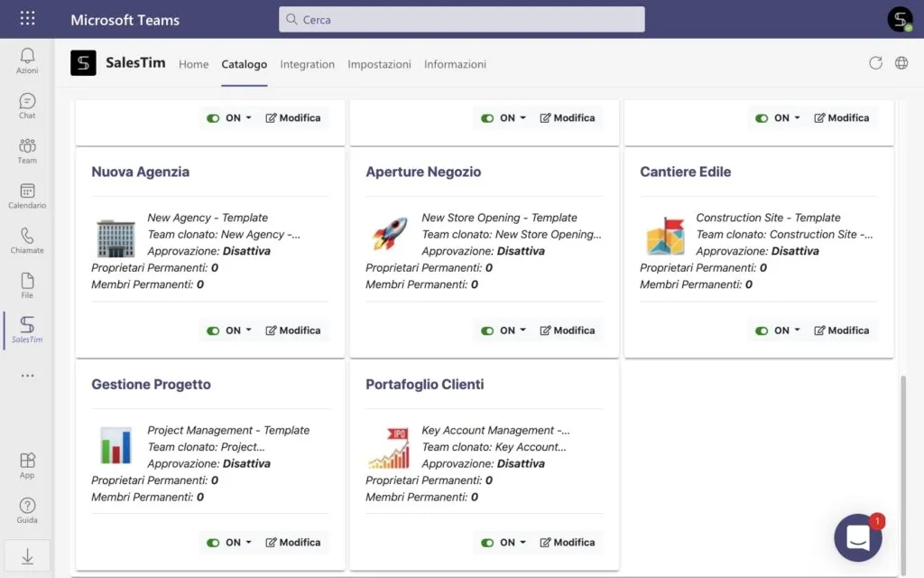Toggle ON switch for Aperture Negozio
Image resolution: width=924 pixels, height=578 pixels.
click(x=487, y=331)
